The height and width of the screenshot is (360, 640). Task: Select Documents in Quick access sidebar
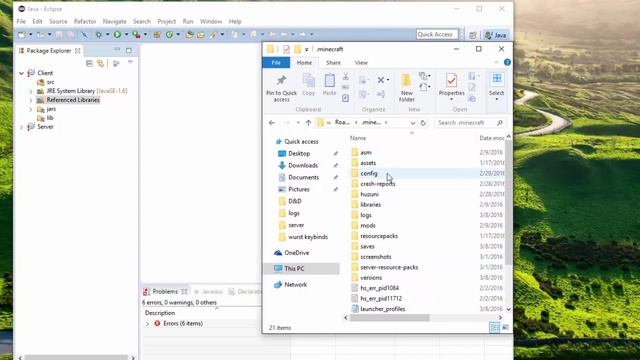303,177
